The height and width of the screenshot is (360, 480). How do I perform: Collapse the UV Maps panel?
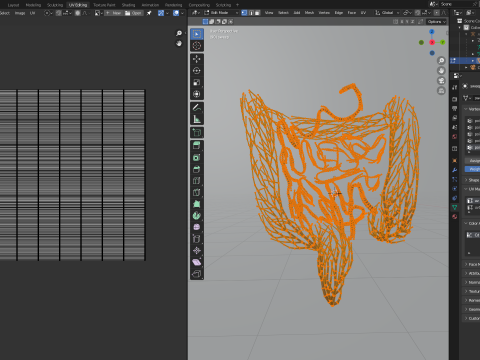pyautogui.click(x=472, y=189)
